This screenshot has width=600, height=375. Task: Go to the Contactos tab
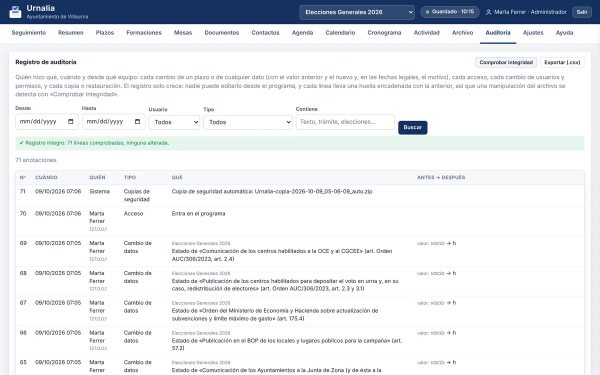click(x=266, y=33)
